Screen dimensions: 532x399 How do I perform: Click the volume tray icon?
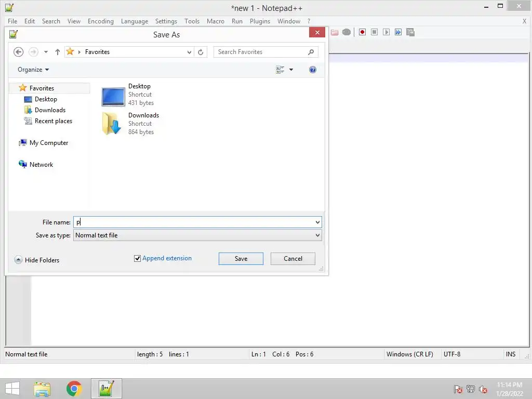pyautogui.click(x=483, y=389)
